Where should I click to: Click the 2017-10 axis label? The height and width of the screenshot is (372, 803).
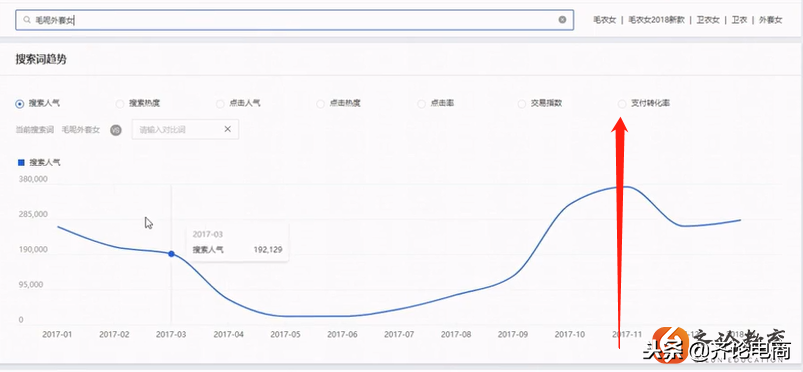tap(569, 334)
